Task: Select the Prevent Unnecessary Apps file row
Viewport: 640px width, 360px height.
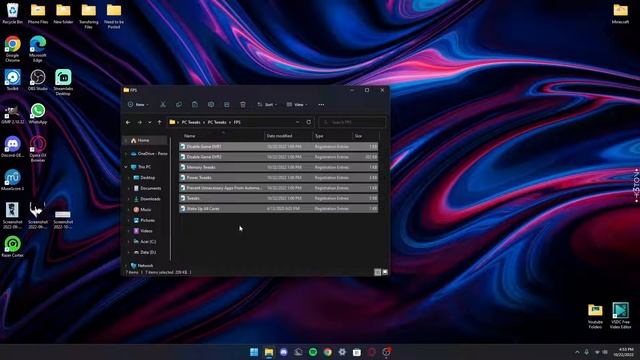Action: click(x=279, y=188)
